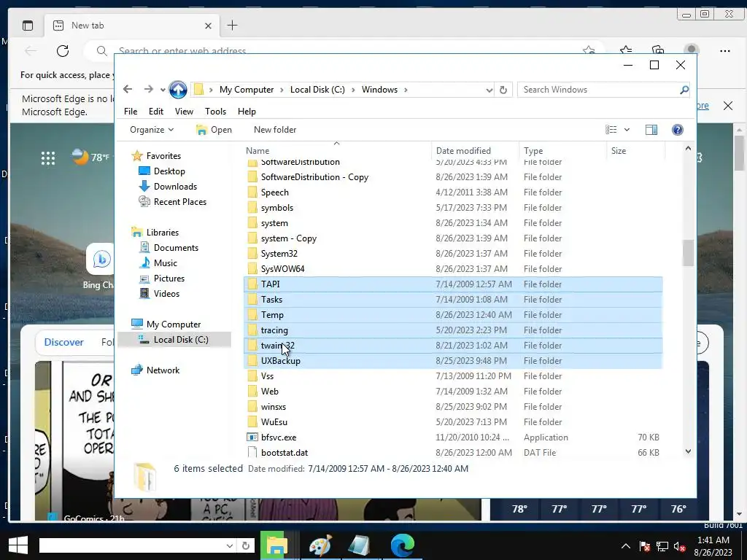Select Downloads in Favorites

(175, 186)
